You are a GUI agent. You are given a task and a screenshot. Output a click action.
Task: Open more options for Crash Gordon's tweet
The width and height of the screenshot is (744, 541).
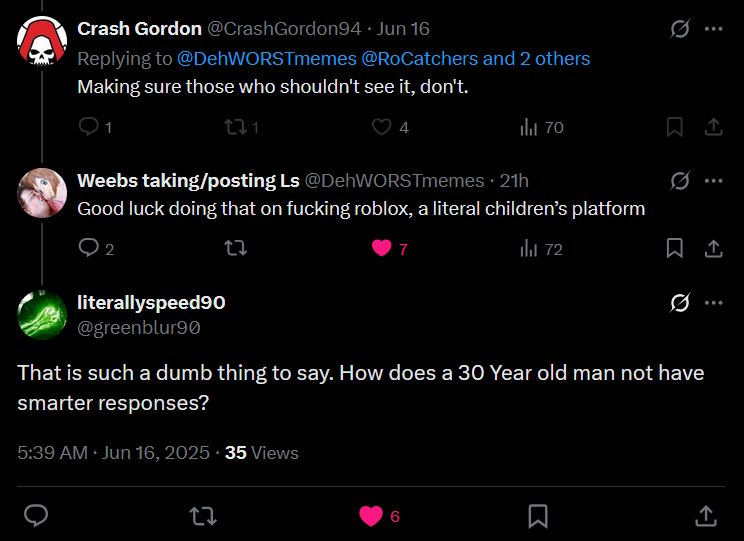[x=713, y=29]
